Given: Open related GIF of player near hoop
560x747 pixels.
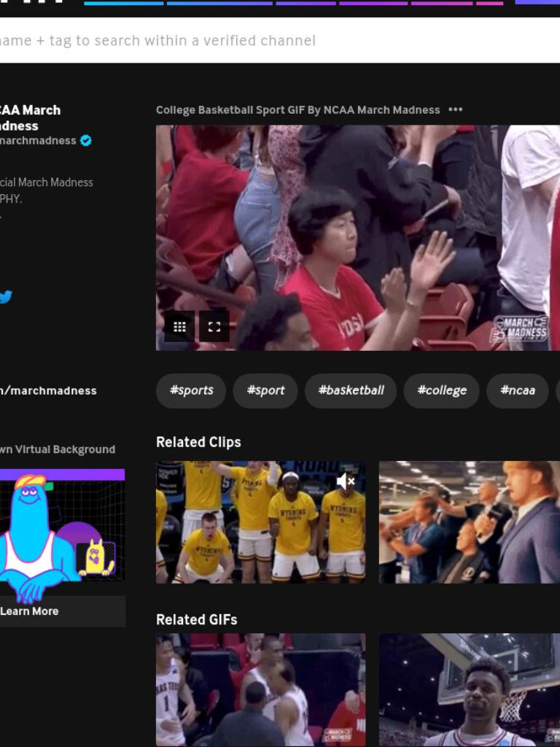Looking at the screenshot, I should coord(470,690).
